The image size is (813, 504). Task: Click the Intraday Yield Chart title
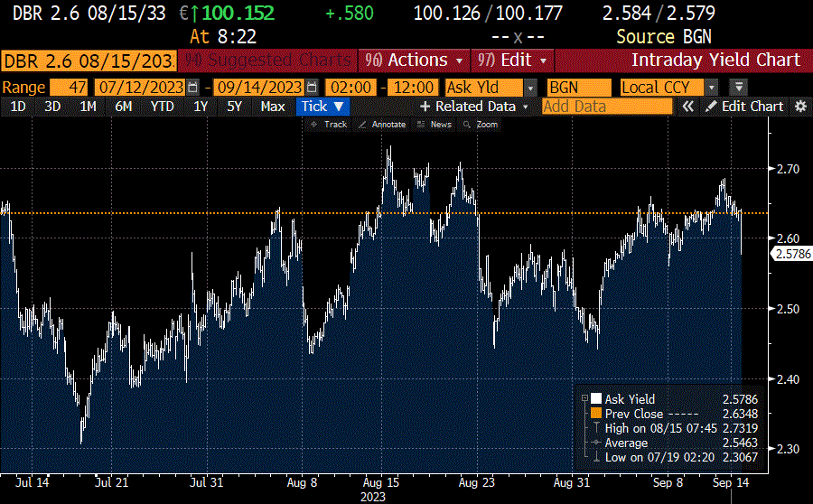pos(715,61)
